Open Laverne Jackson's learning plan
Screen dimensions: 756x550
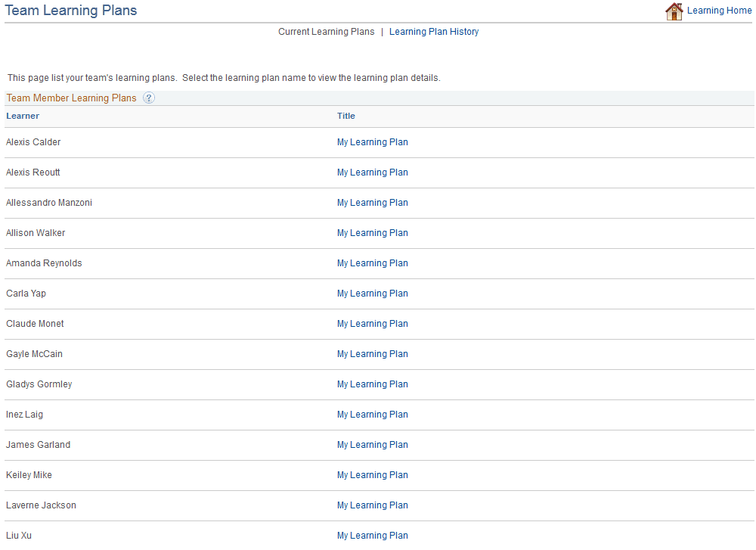pyautogui.click(x=372, y=505)
